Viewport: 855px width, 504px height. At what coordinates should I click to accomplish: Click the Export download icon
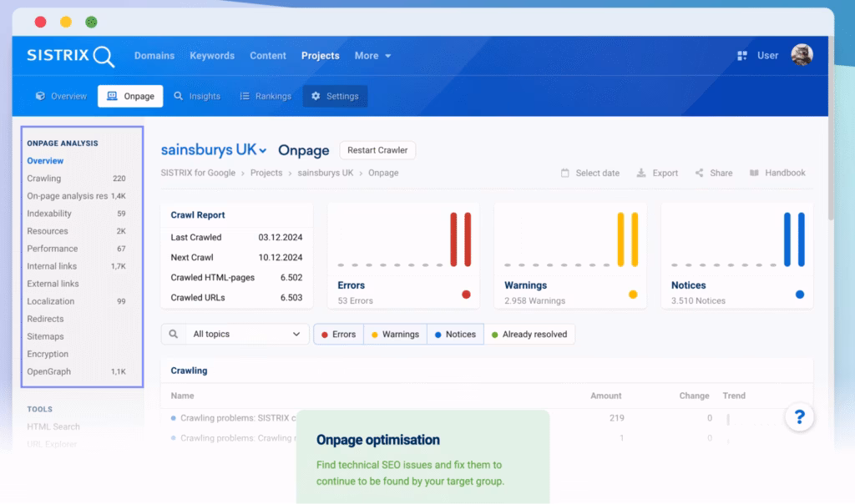(x=641, y=174)
